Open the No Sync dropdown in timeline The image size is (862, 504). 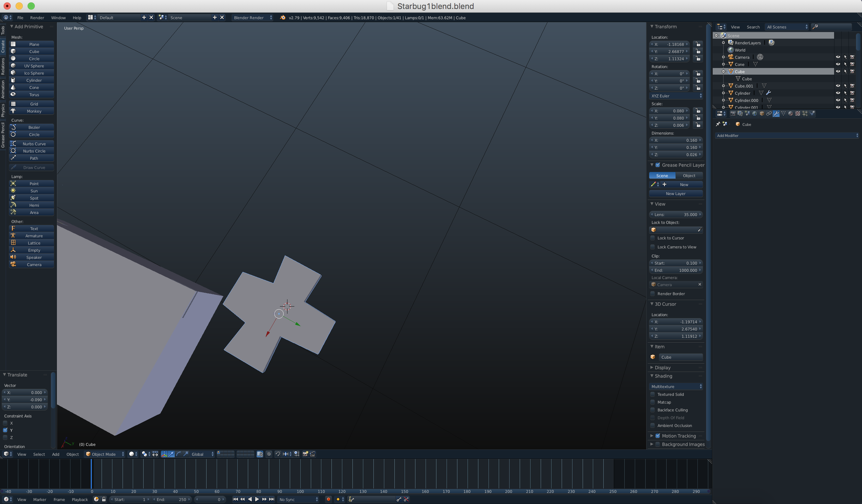coord(298,500)
